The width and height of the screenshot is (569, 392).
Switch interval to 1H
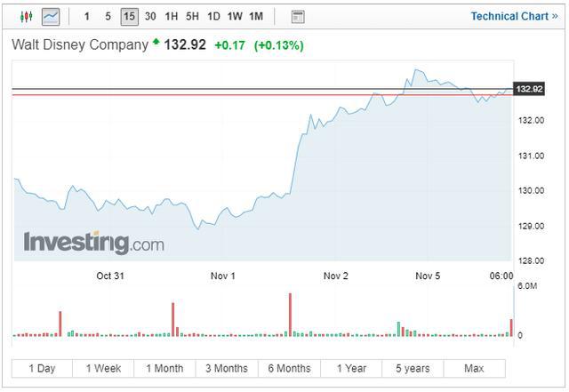point(172,16)
